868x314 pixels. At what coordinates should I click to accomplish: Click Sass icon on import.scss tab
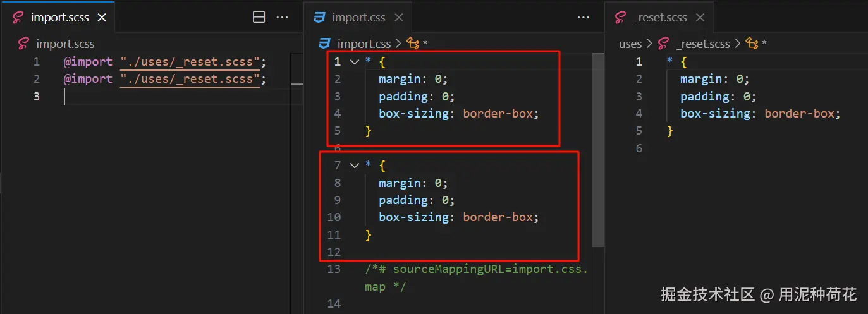[x=19, y=18]
